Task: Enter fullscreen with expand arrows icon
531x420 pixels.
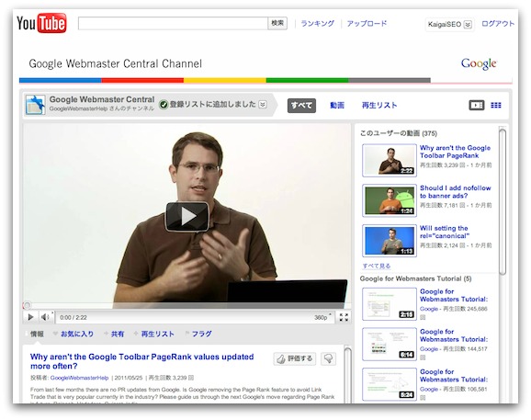Action: pyautogui.click(x=344, y=317)
